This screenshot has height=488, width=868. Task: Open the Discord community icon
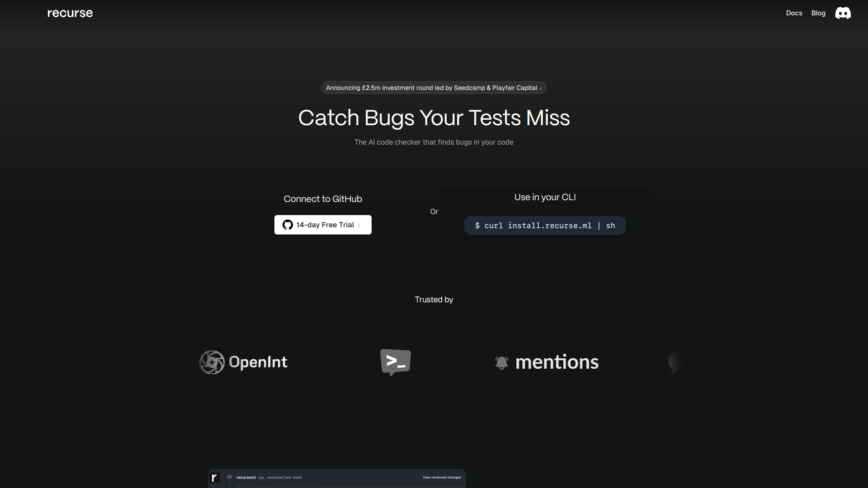[843, 13]
